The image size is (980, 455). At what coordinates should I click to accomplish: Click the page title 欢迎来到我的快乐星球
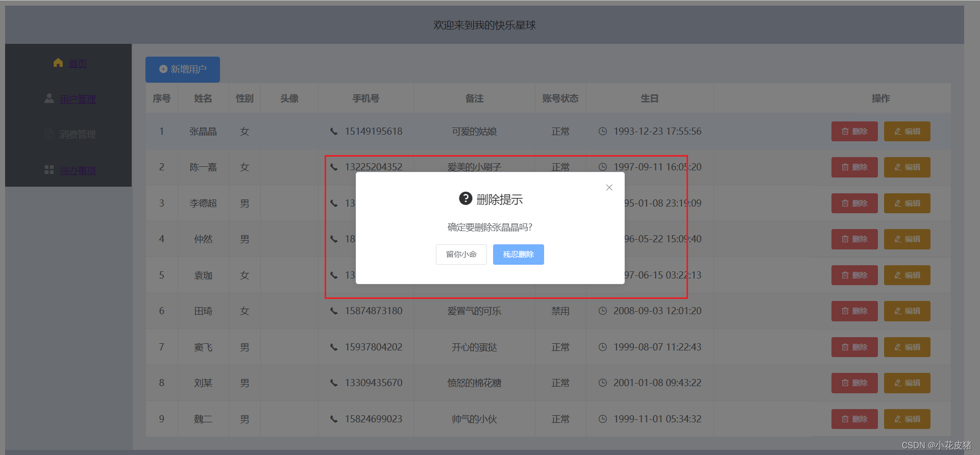coord(484,25)
